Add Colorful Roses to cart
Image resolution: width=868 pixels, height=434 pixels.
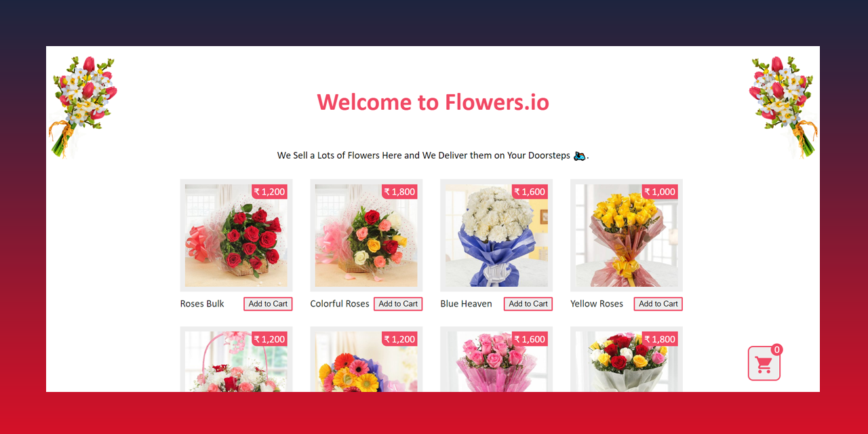(x=398, y=304)
